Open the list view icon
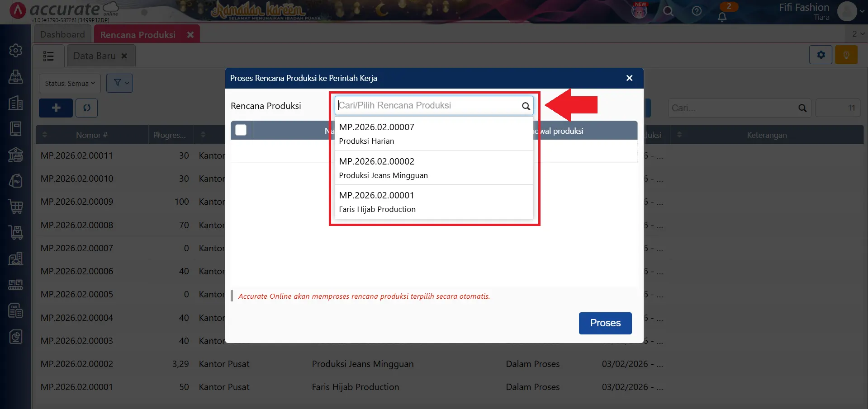Screen dimensions: 868x409 point(48,56)
